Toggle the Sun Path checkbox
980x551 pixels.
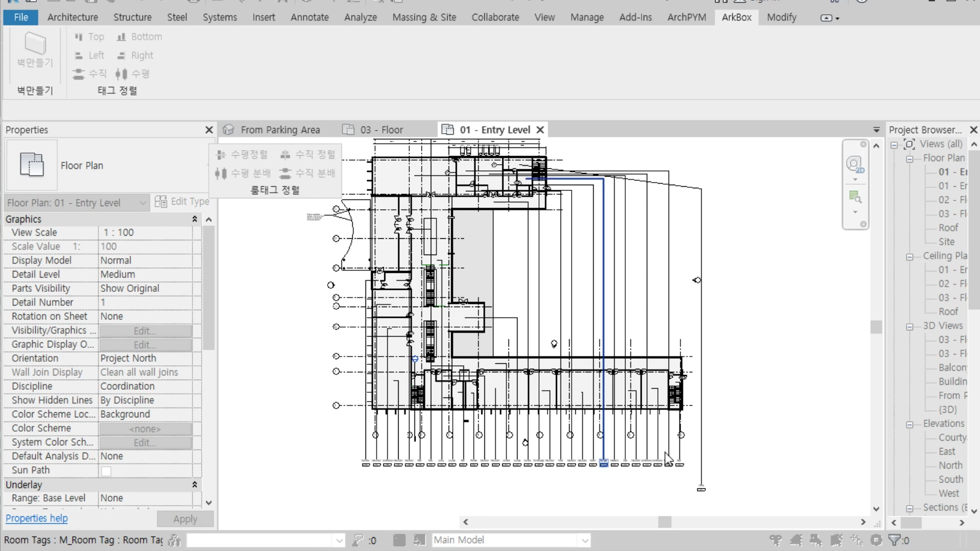106,470
